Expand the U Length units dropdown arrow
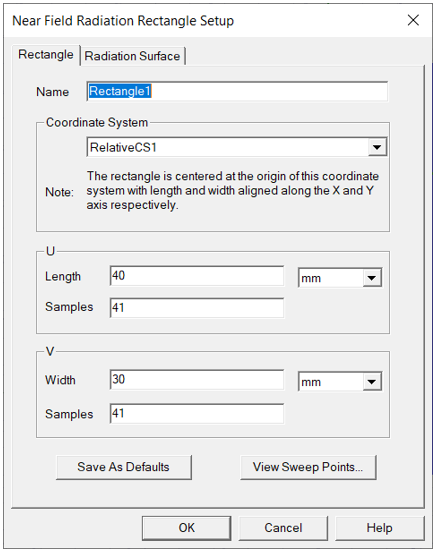This screenshot has width=438, height=550. (372, 279)
